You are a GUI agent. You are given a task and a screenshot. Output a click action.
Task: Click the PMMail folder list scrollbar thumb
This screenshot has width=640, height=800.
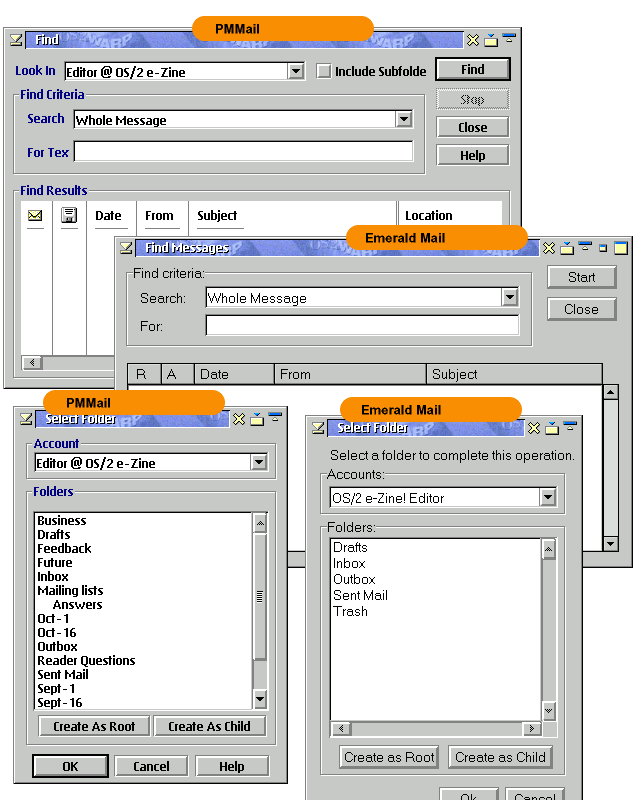point(260,596)
